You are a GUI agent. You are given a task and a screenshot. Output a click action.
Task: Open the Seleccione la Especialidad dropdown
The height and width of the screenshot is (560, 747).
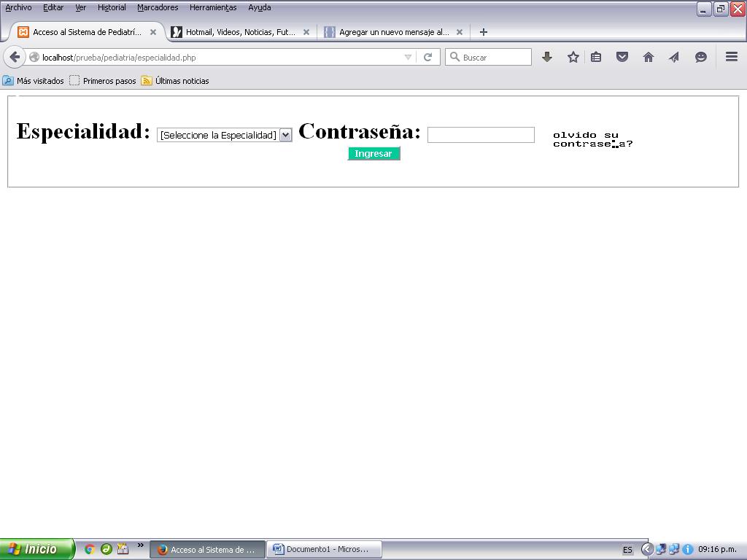pos(225,135)
